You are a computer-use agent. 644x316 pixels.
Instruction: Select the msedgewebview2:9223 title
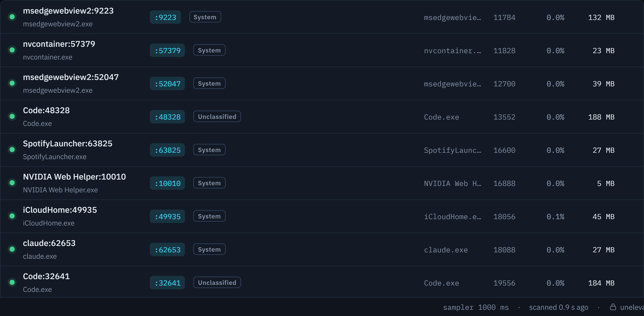(x=68, y=11)
